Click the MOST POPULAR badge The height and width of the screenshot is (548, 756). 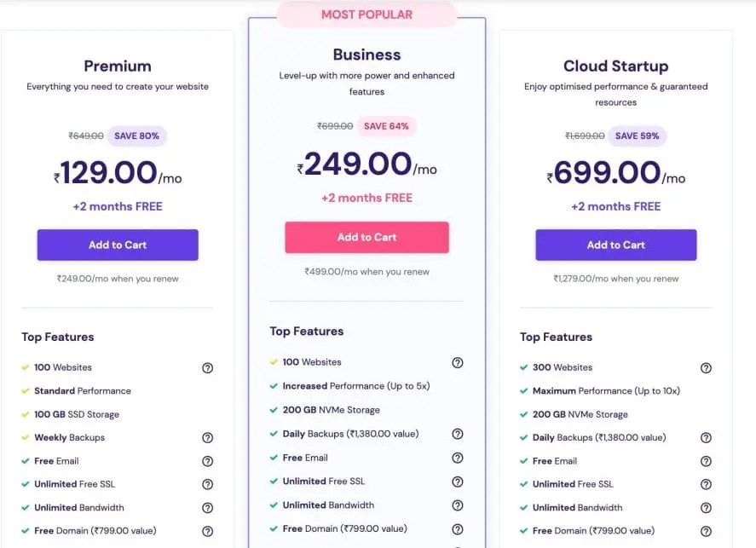pyautogui.click(x=366, y=14)
